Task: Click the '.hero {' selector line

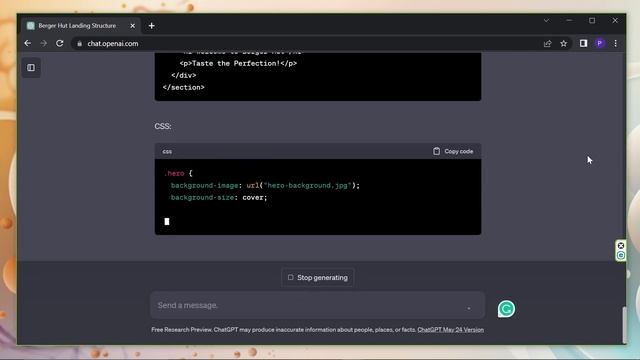Action: 178,173
